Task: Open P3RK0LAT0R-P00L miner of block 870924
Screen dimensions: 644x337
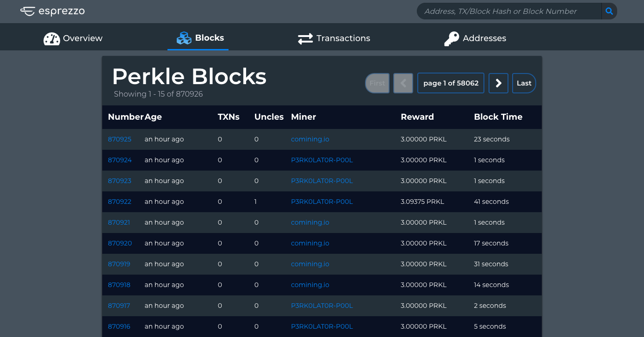Action: (x=322, y=160)
